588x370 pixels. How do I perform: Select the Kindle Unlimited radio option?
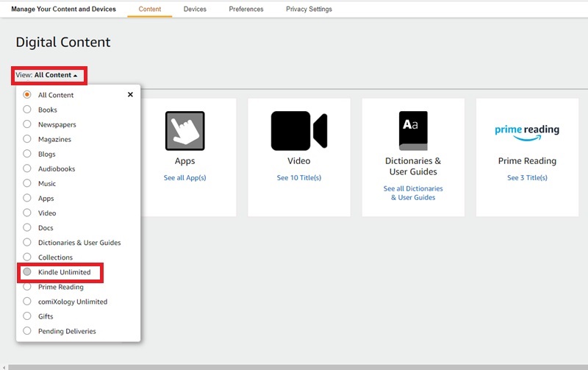pos(27,272)
